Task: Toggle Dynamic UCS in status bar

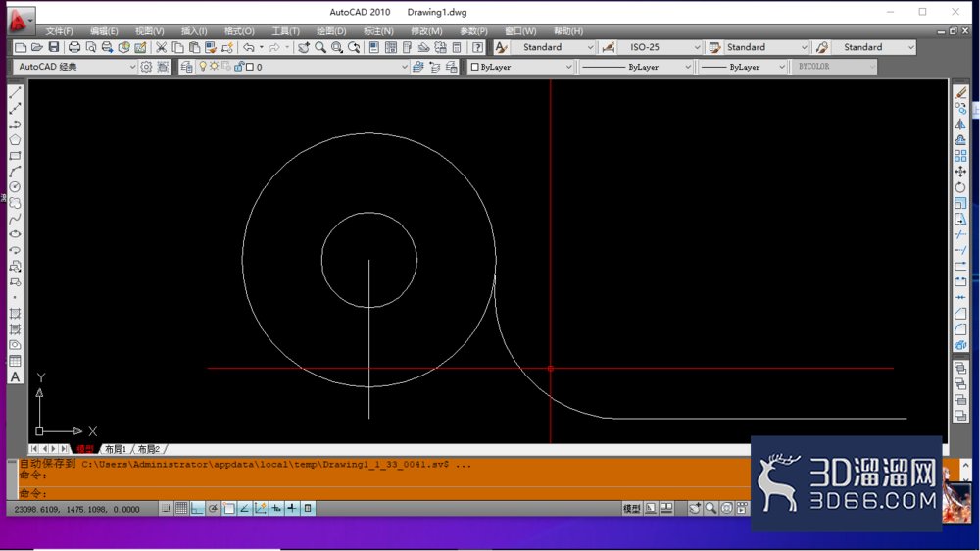Action: pyautogui.click(x=261, y=509)
